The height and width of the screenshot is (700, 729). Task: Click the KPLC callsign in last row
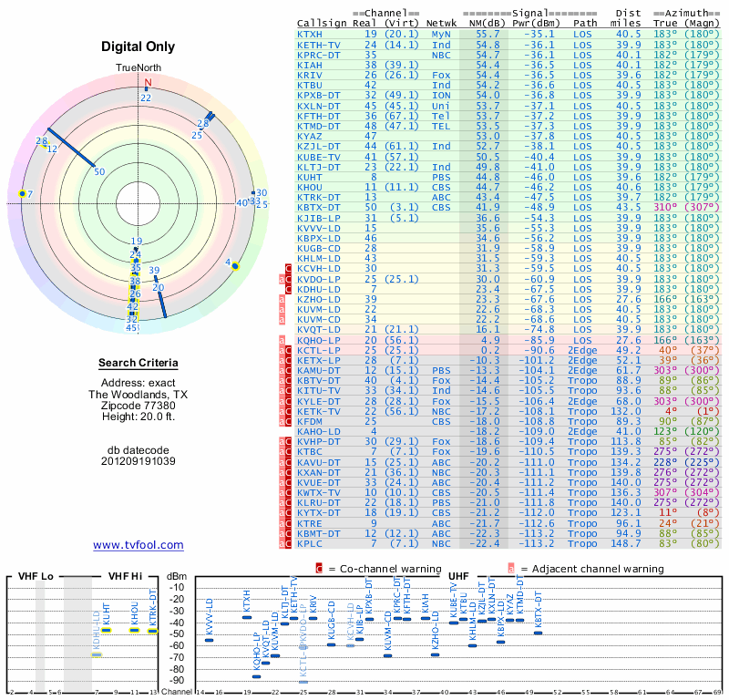click(310, 543)
